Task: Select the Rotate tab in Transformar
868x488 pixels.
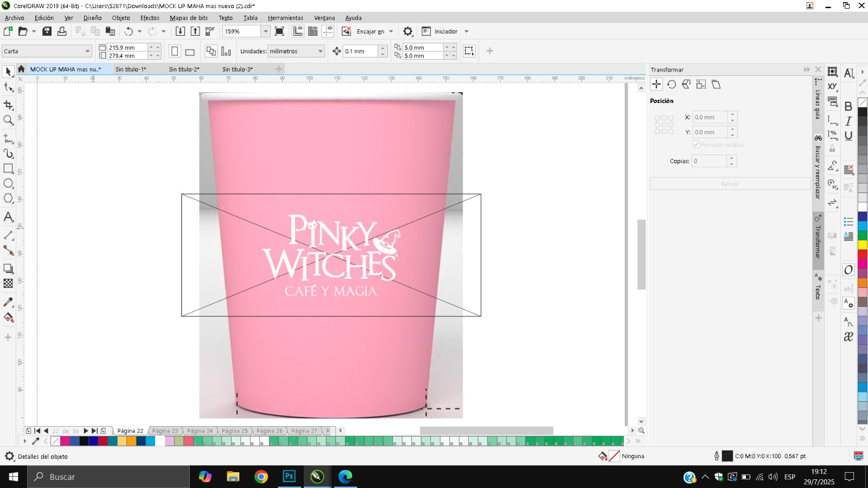Action: pos(672,85)
